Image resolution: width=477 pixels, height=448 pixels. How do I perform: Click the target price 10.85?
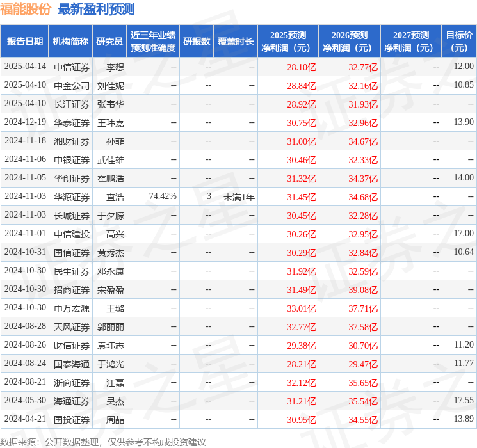[x=464, y=85]
